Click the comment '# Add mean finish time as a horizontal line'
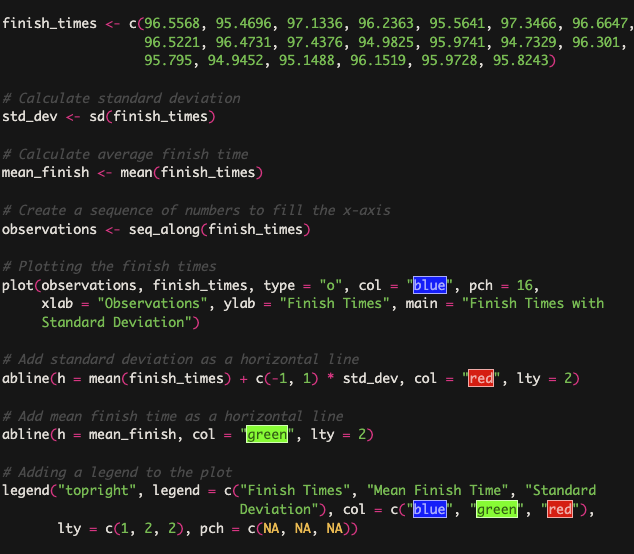Image resolution: width=634 pixels, height=554 pixels. [x=173, y=416]
